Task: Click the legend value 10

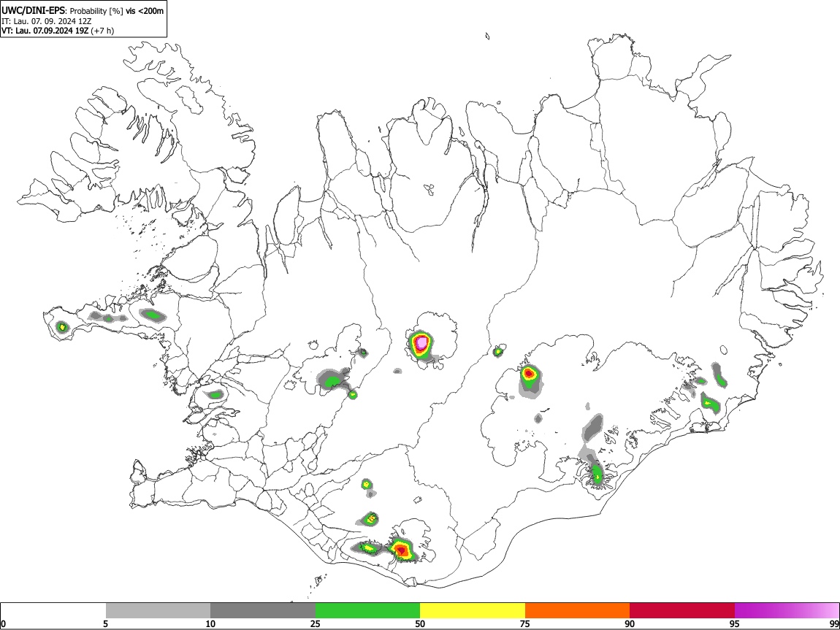Action: [x=210, y=623]
